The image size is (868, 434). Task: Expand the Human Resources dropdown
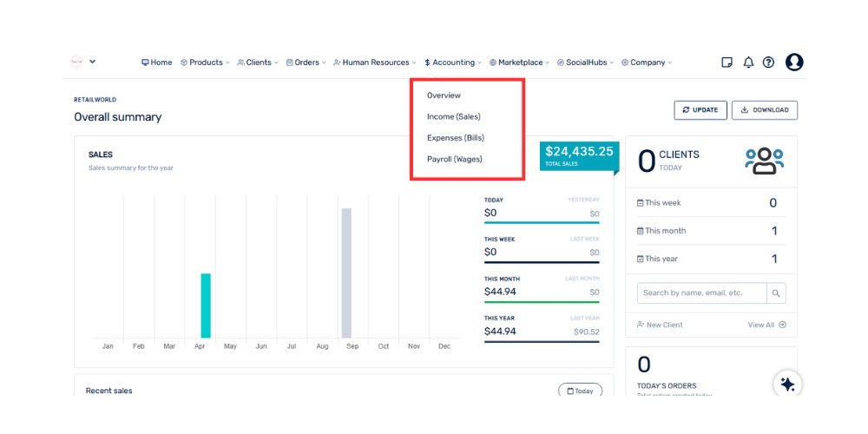[x=375, y=62]
